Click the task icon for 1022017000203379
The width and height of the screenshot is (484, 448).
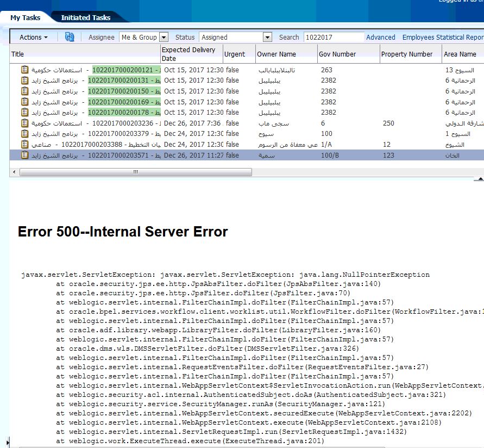(24, 134)
